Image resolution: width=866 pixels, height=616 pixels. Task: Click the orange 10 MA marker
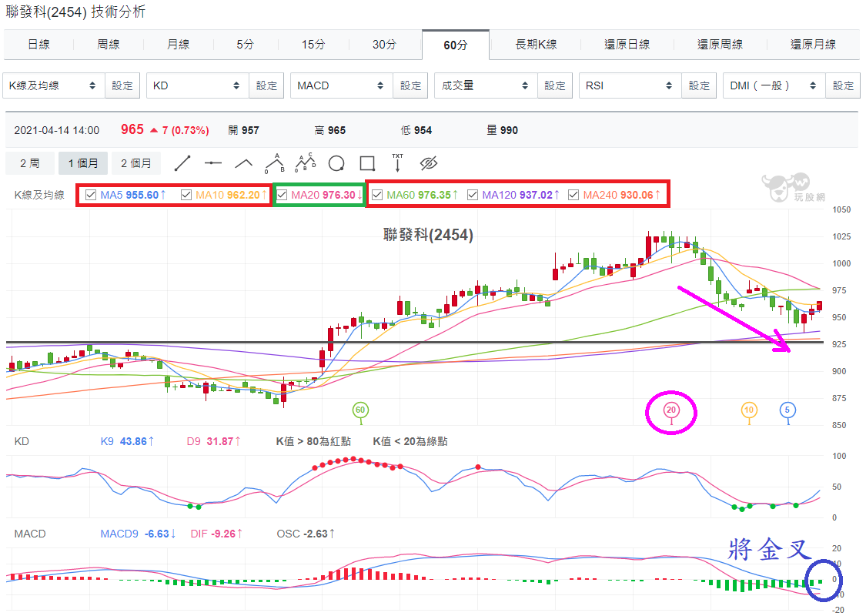point(749,410)
